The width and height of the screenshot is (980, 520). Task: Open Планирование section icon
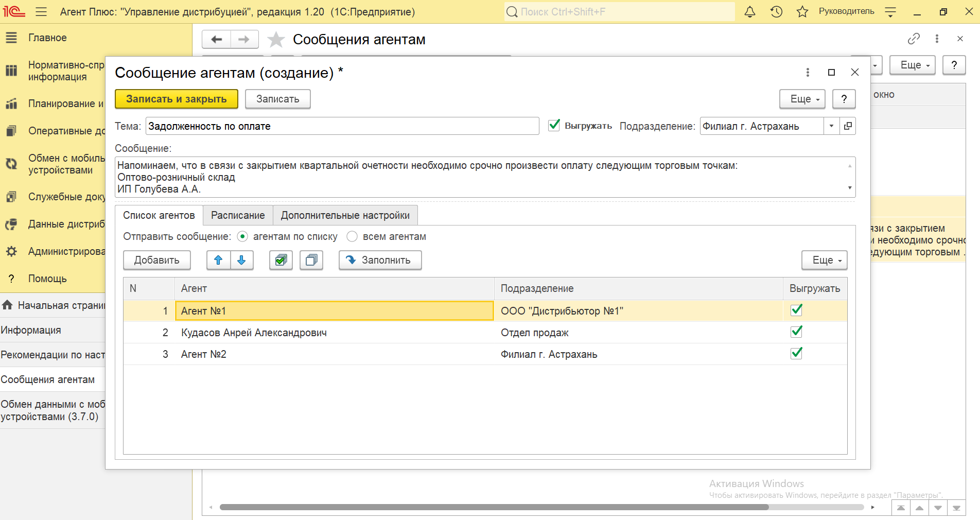click(x=11, y=103)
